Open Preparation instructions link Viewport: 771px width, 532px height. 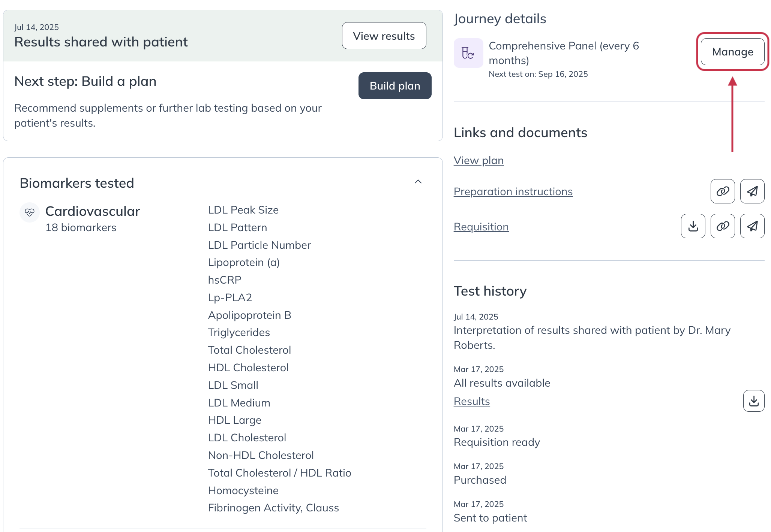coord(513,191)
